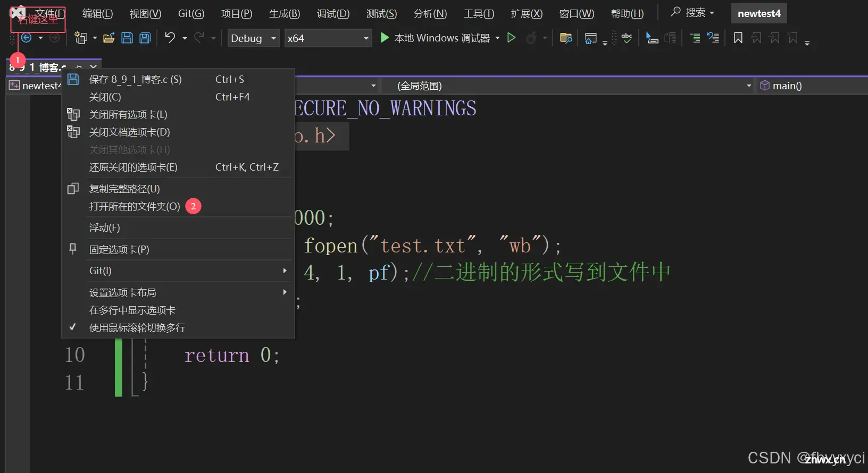Screen dimensions: 868x473
Task: Choose 关闭所有选项卡(L) in context menu
Action: pyautogui.click(x=178, y=114)
